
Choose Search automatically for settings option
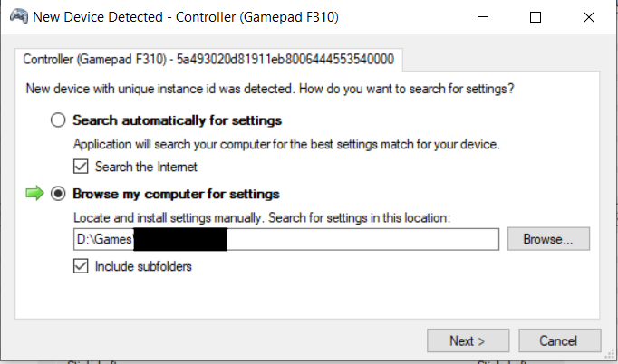tap(59, 120)
